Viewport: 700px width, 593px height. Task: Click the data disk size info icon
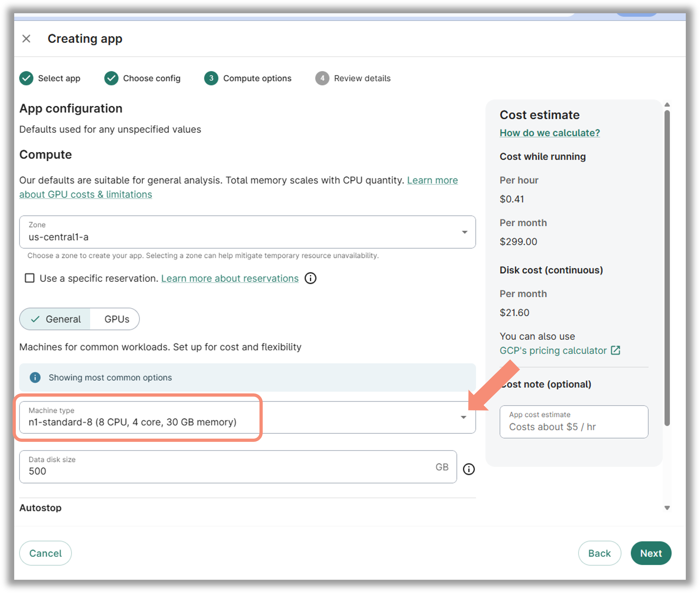469,469
